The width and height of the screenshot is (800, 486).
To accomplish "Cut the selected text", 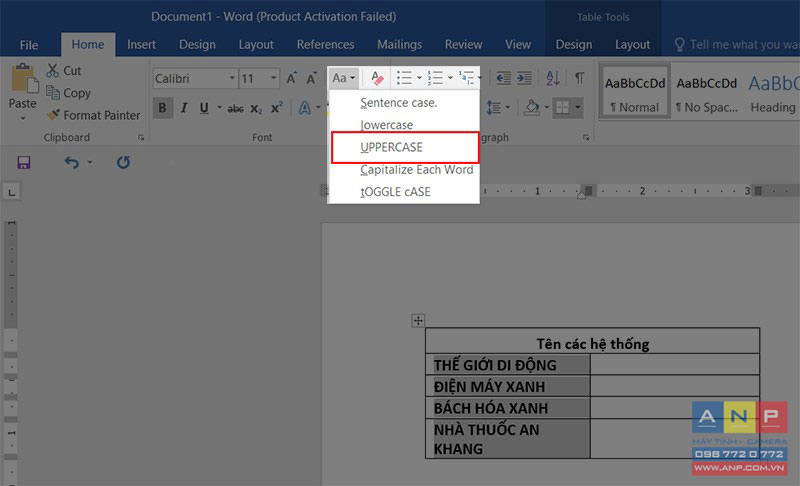I will pyautogui.click(x=64, y=71).
